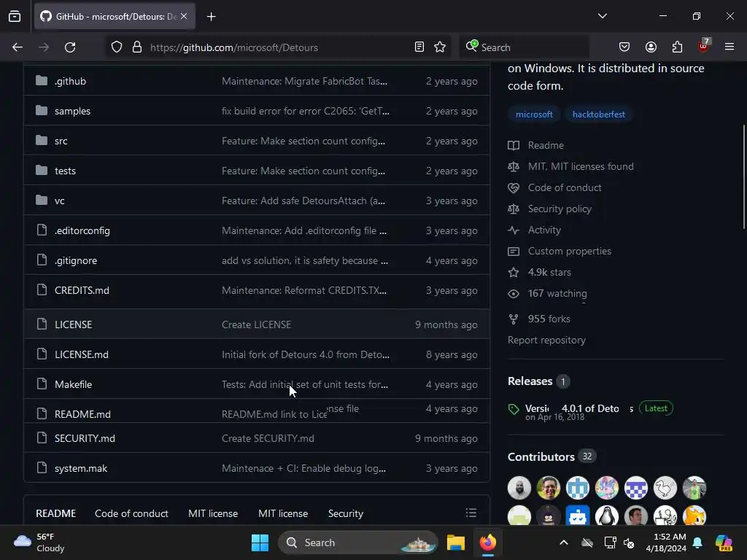Switch to the README tab

tap(55, 513)
